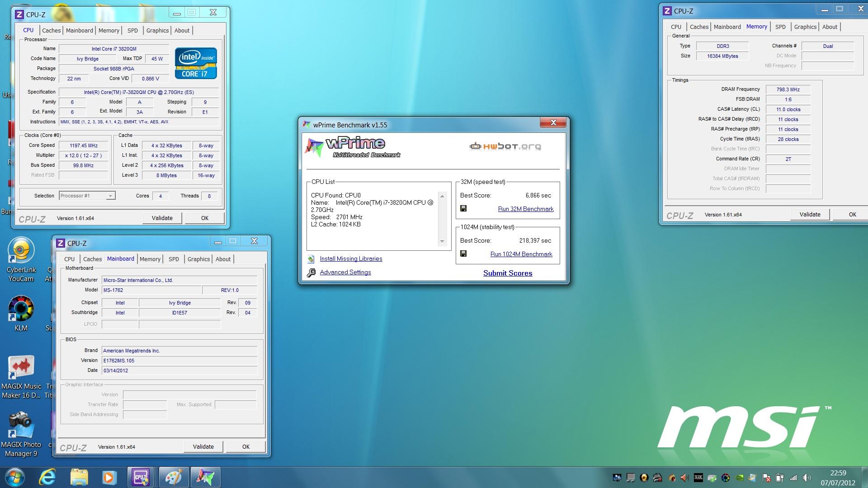Open KLM desktop shortcut icon

click(x=21, y=314)
